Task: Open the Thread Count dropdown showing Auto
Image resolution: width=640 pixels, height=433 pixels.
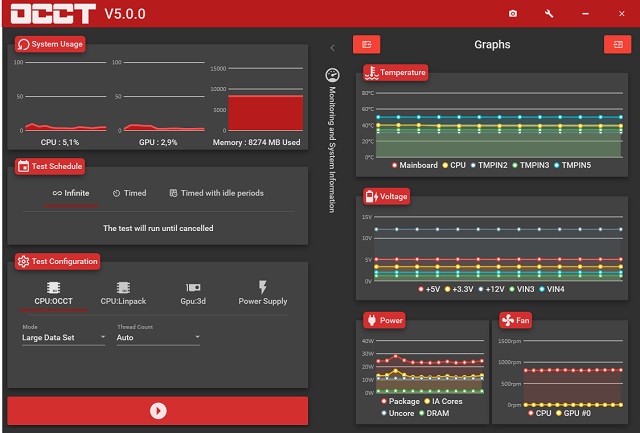Action: pyautogui.click(x=158, y=338)
